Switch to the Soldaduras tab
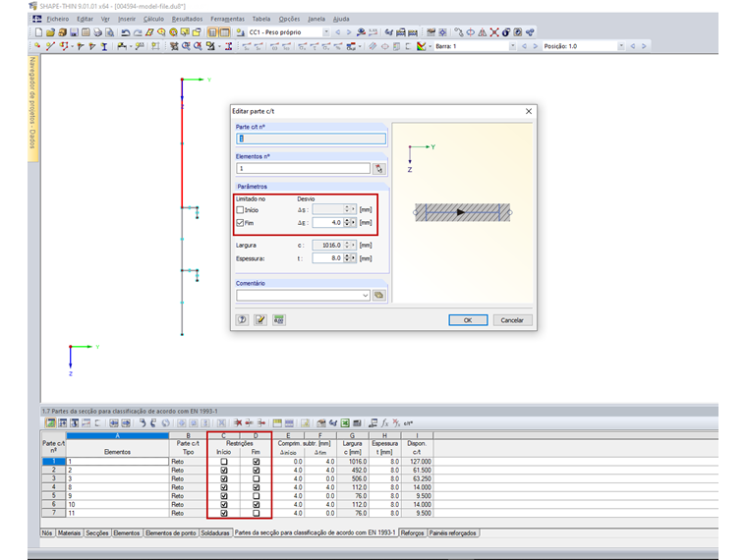This screenshot has width=747, height=560. 215,532
